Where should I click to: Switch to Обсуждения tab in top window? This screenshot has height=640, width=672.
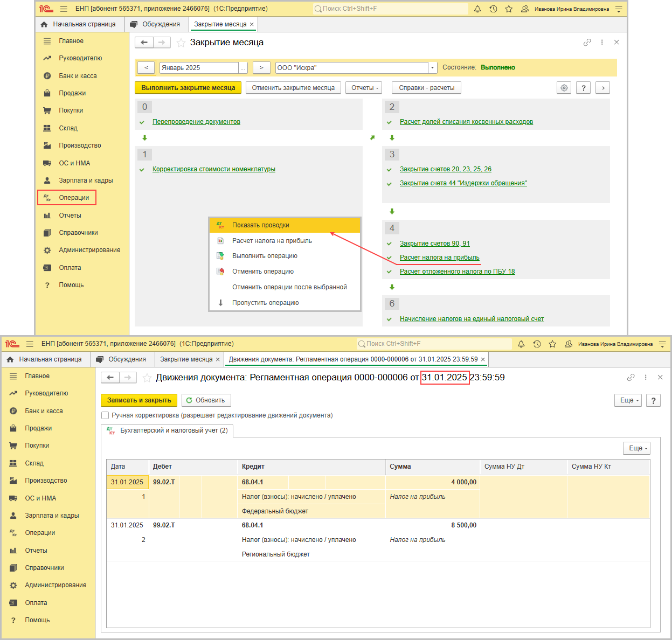tap(156, 24)
